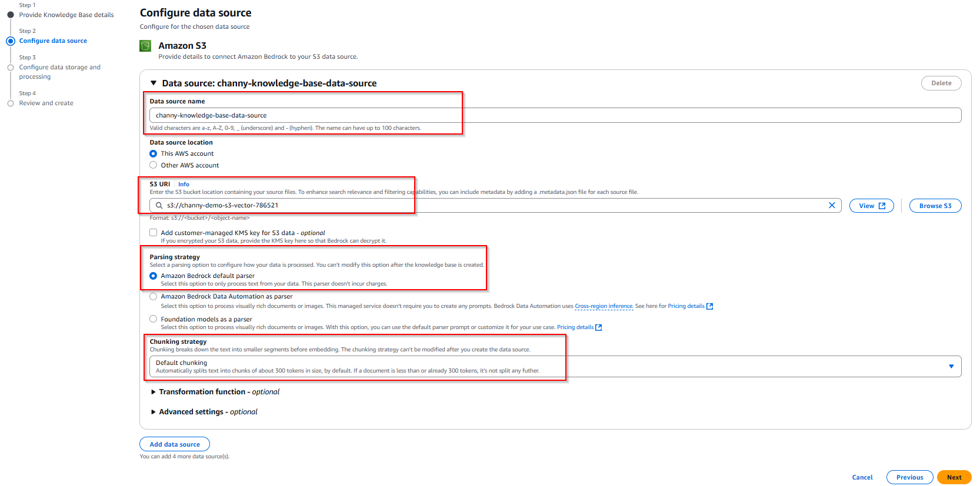The image size is (980, 486).
Task: Select the Step 2 active circle indicator
Action: (11, 41)
